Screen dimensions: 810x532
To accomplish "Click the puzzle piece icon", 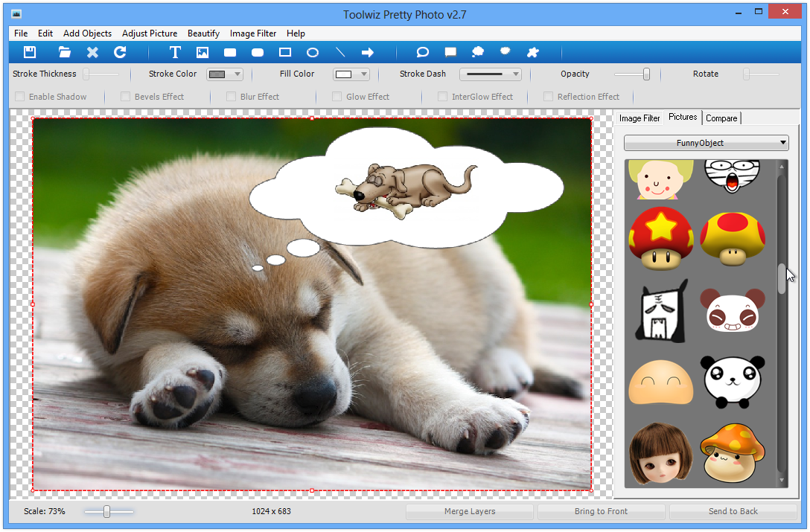I will coord(532,52).
